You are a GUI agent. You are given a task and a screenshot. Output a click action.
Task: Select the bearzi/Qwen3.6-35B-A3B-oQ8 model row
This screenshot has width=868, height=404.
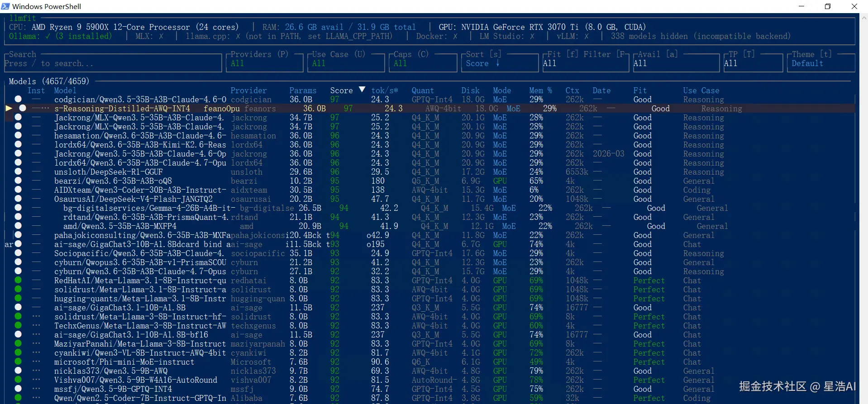430,181
